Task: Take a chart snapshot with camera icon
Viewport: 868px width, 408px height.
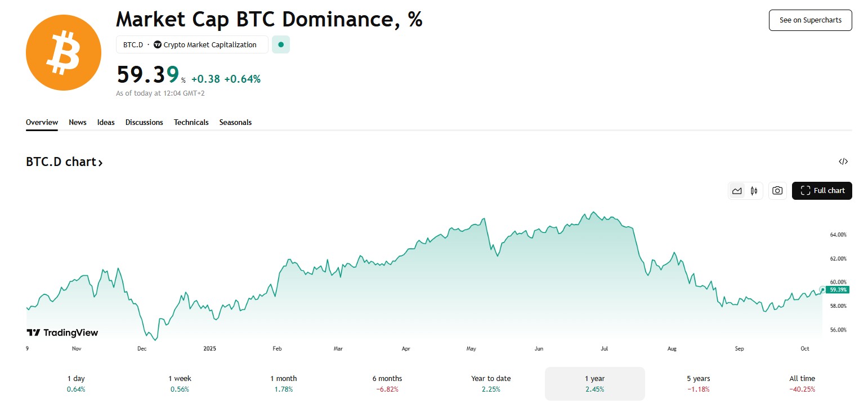Action: pyautogui.click(x=777, y=191)
